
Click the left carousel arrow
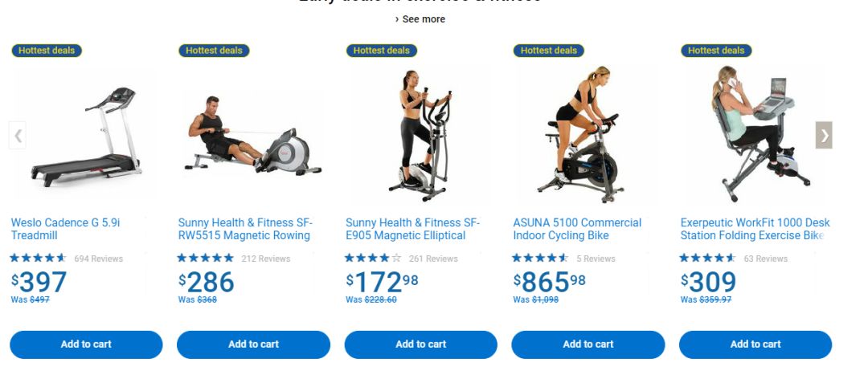point(18,136)
